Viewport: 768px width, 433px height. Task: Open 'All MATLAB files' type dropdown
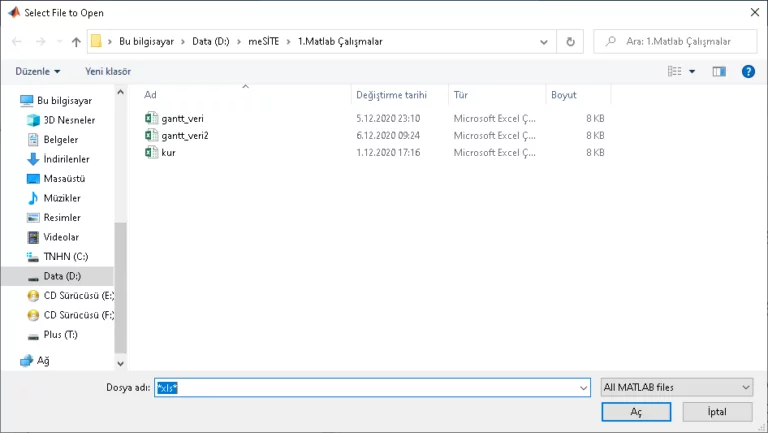point(677,387)
